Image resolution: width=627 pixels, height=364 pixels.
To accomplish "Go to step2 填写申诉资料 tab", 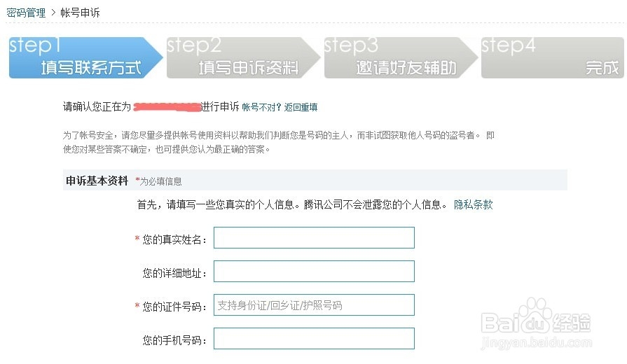I will click(x=240, y=57).
